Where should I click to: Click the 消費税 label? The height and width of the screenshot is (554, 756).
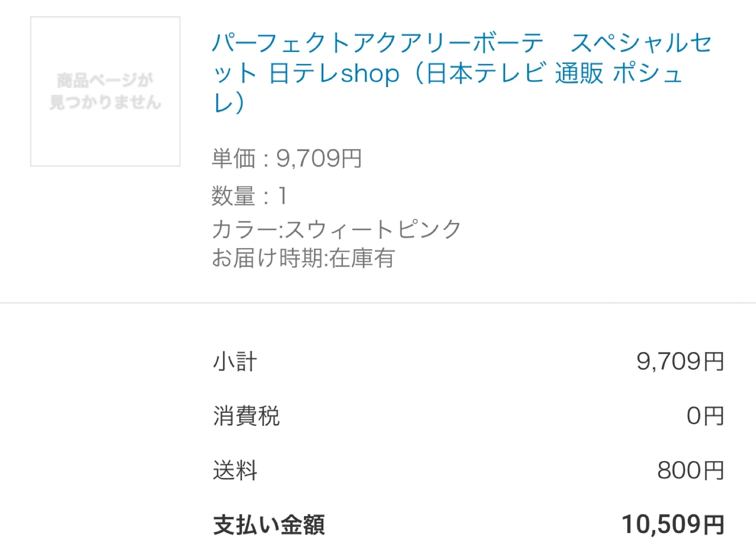246,417
